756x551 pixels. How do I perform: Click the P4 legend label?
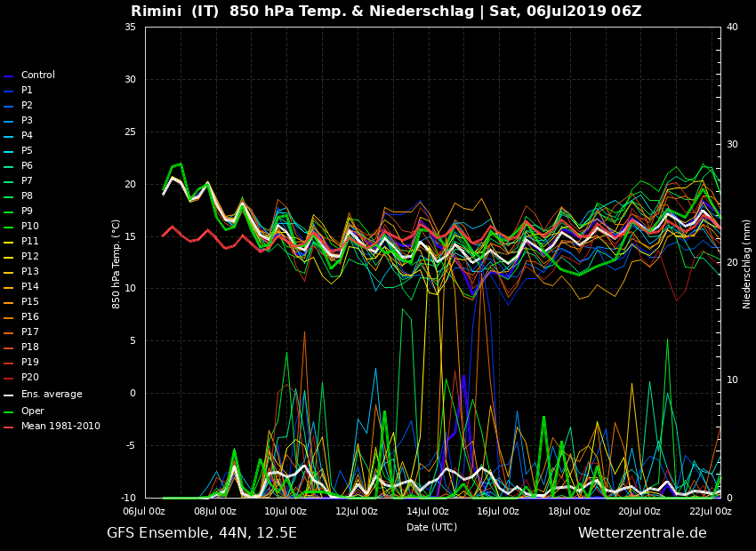[27, 135]
